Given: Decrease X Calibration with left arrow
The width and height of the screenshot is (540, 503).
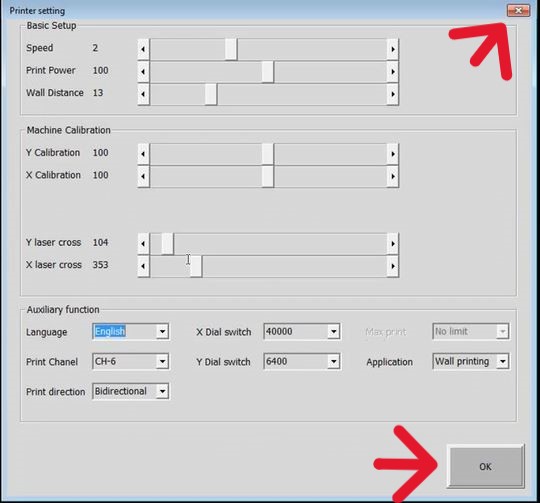Looking at the screenshot, I should (x=143, y=176).
